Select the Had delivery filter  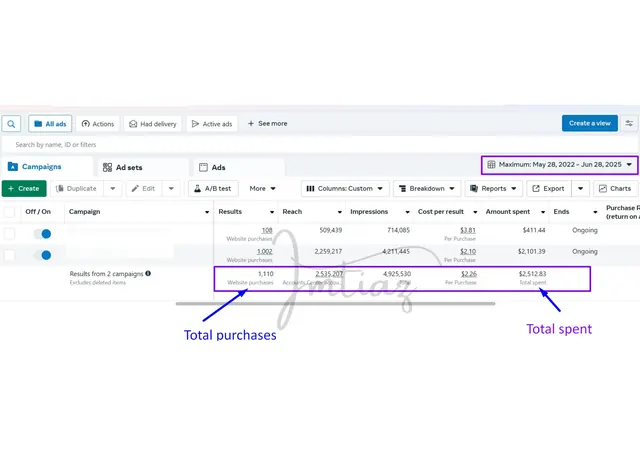153,124
